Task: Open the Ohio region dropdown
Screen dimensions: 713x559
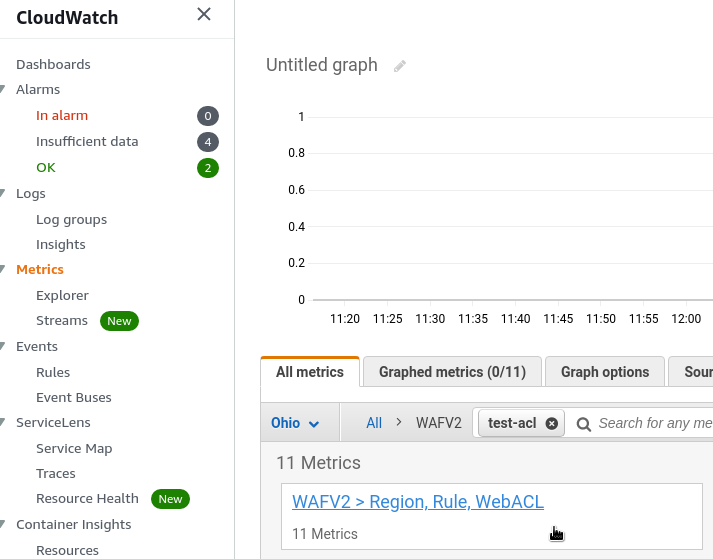Action: pyautogui.click(x=295, y=423)
